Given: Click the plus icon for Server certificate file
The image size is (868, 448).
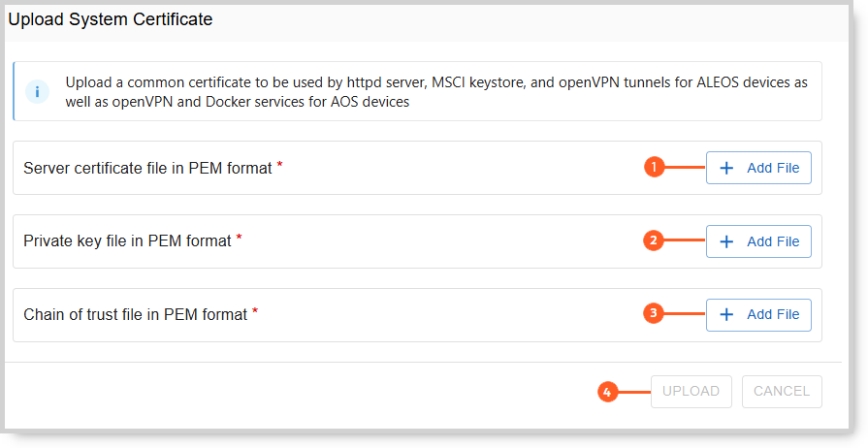Looking at the screenshot, I should pos(726,168).
